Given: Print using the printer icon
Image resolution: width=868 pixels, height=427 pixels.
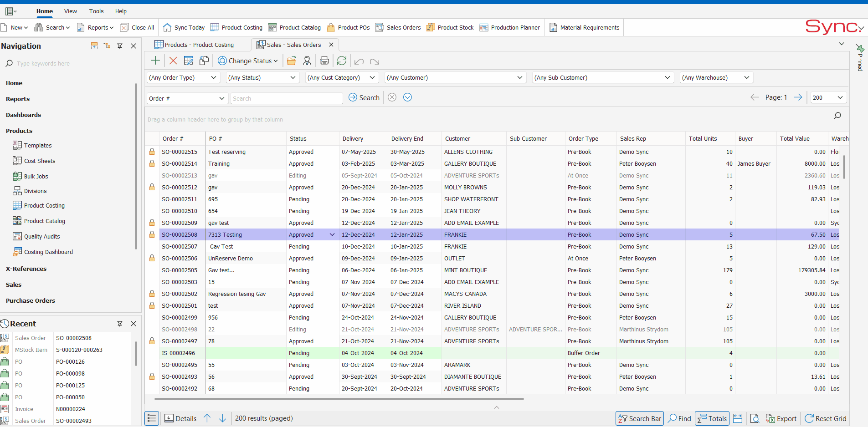Looking at the screenshot, I should click(324, 61).
